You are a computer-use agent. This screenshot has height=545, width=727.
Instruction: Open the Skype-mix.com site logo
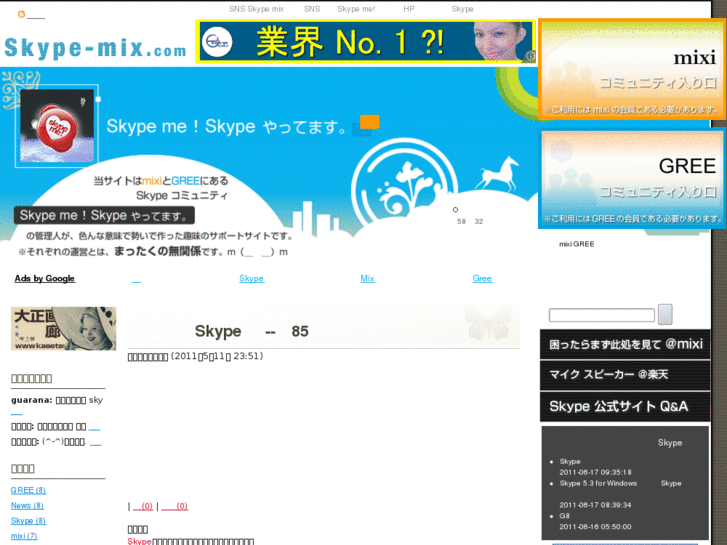tap(96, 48)
